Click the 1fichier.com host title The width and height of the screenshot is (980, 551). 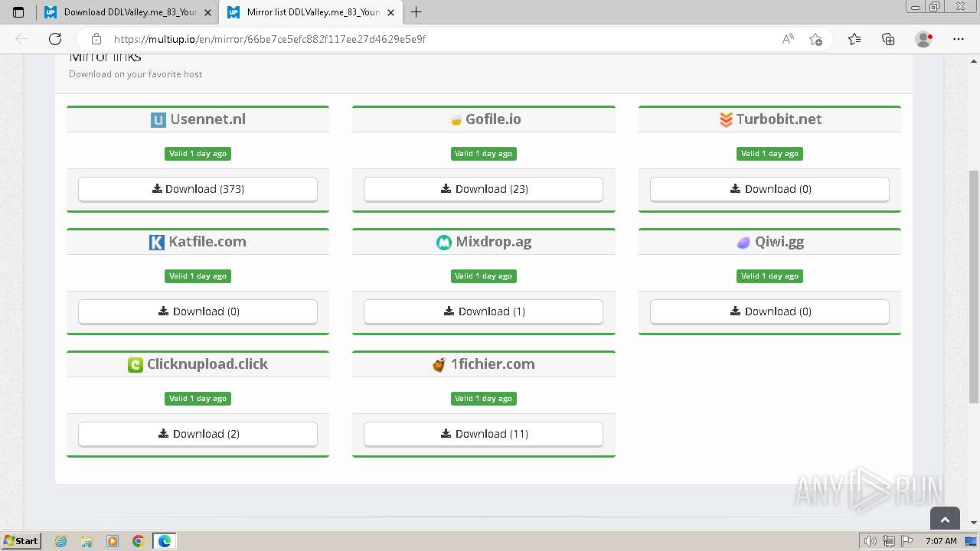492,364
